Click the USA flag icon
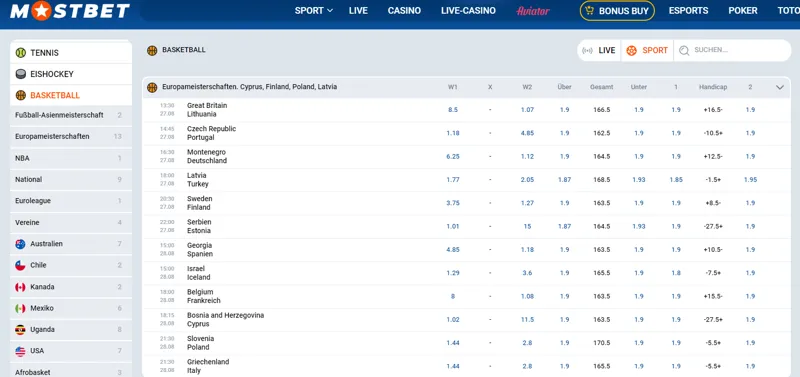 [x=20, y=351]
